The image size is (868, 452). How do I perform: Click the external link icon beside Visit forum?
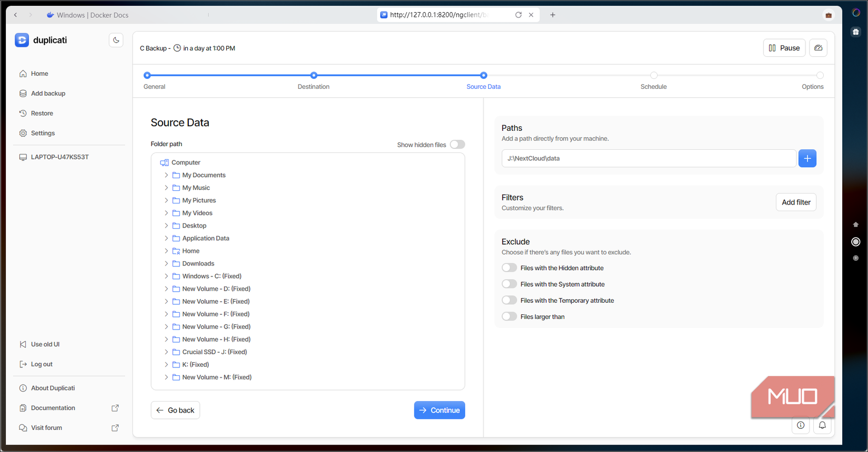115,428
